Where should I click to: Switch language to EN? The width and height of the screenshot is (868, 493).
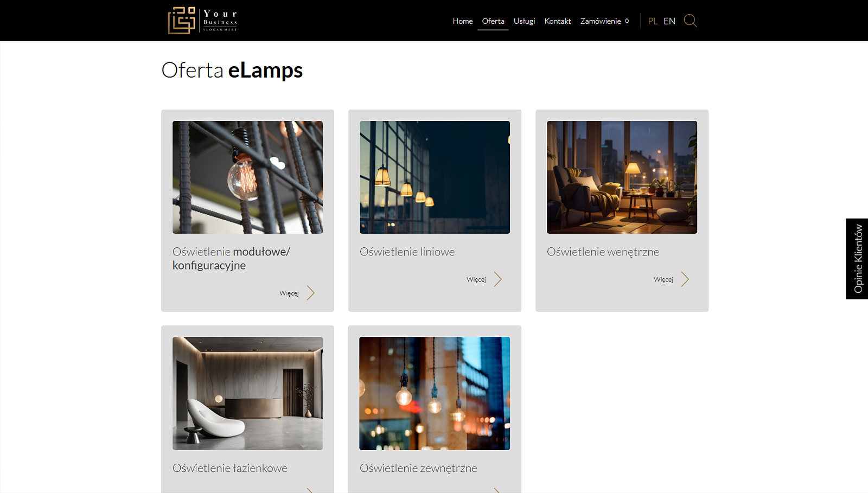click(x=669, y=21)
